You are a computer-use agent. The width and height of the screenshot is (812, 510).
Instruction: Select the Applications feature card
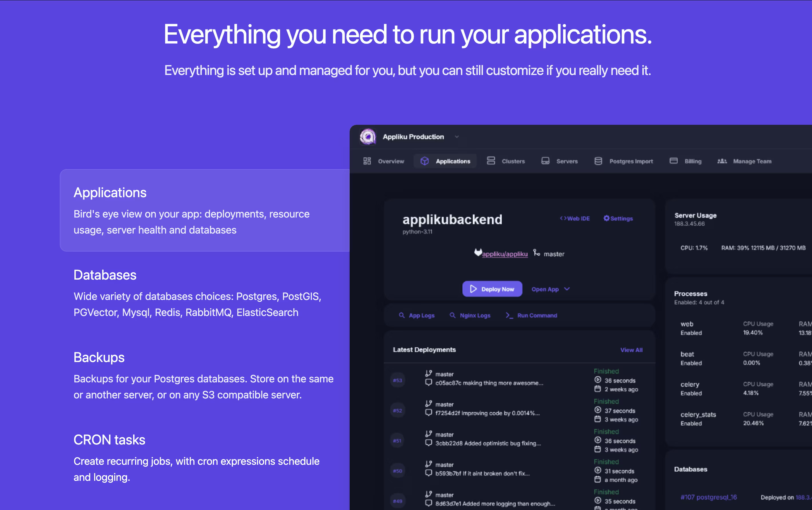205,210
